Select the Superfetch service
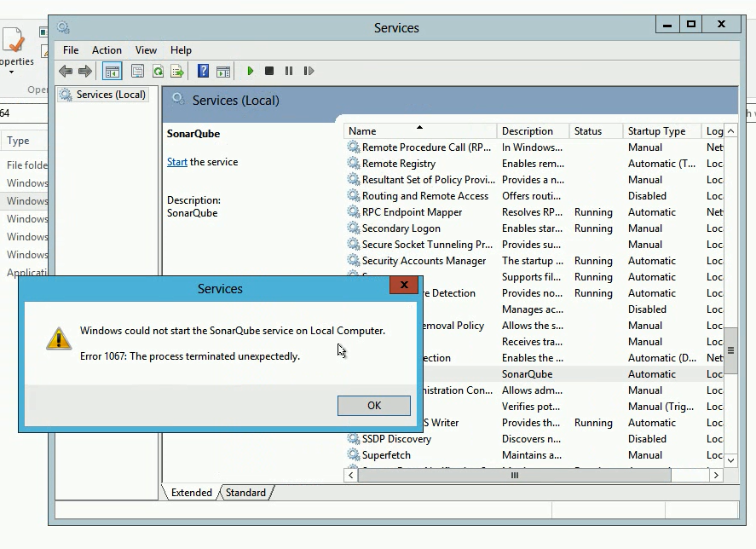 [x=534, y=455]
